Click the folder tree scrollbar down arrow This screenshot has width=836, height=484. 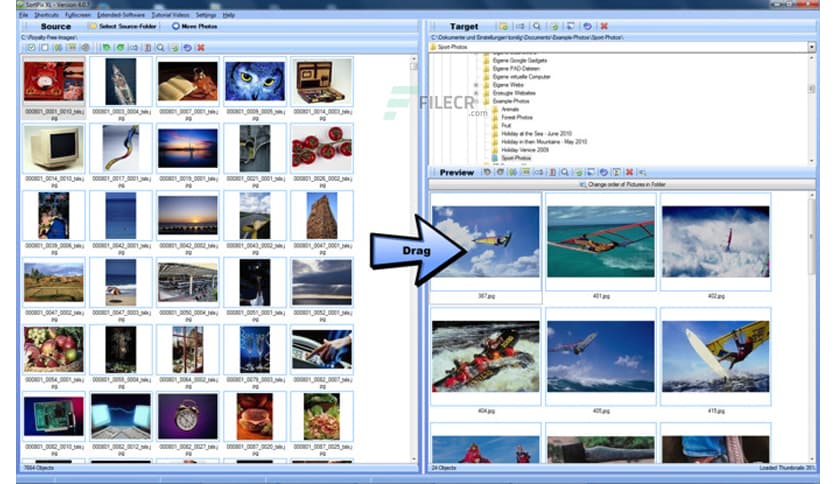pos(811,161)
